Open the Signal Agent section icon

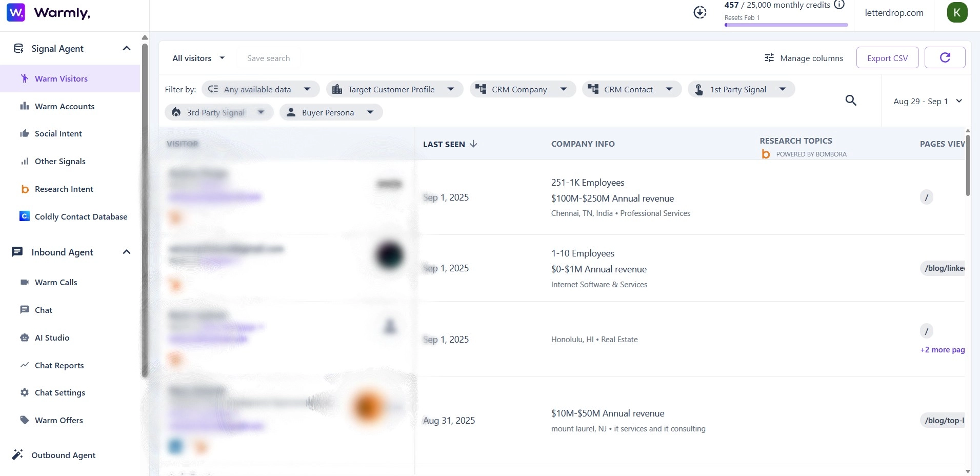point(18,48)
